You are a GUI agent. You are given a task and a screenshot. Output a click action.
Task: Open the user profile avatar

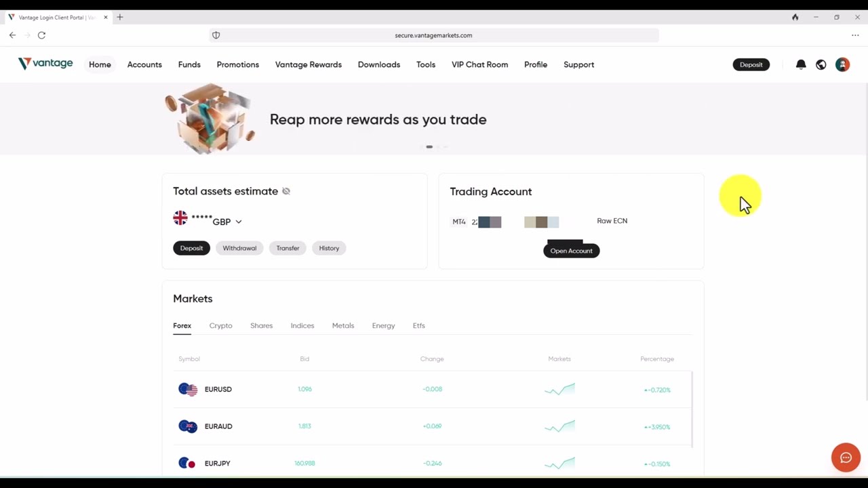pyautogui.click(x=842, y=64)
